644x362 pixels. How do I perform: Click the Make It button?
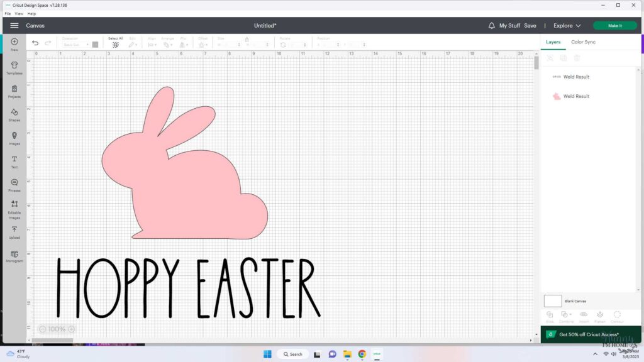(x=615, y=25)
